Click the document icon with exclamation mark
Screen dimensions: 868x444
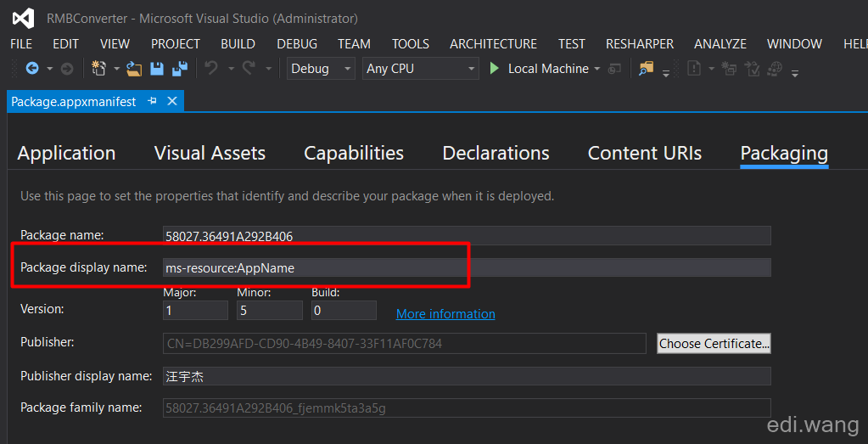(x=693, y=69)
